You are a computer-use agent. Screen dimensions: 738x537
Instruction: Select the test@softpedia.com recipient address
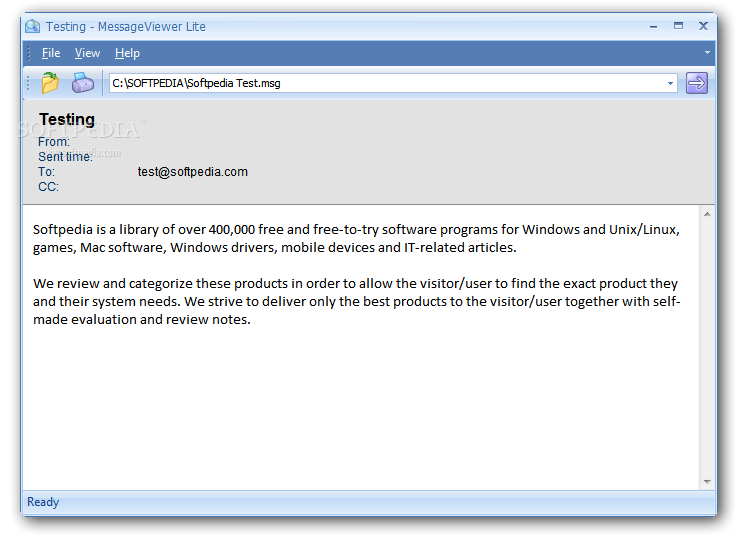(x=193, y=172)
